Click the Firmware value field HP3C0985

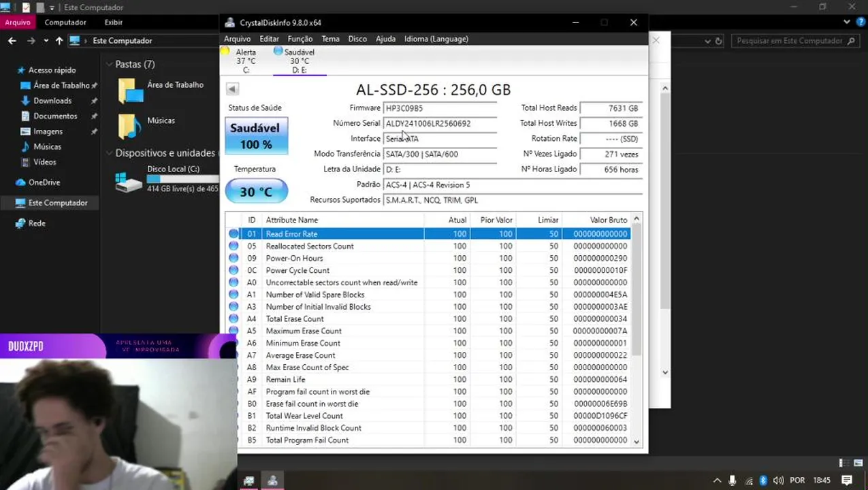click(440, 108)
